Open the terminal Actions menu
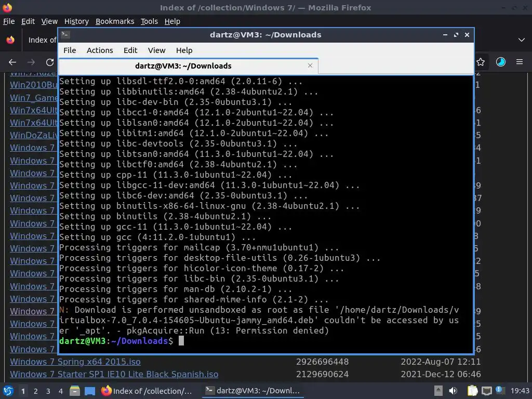532x399 pixels. [x=100, y=50]
